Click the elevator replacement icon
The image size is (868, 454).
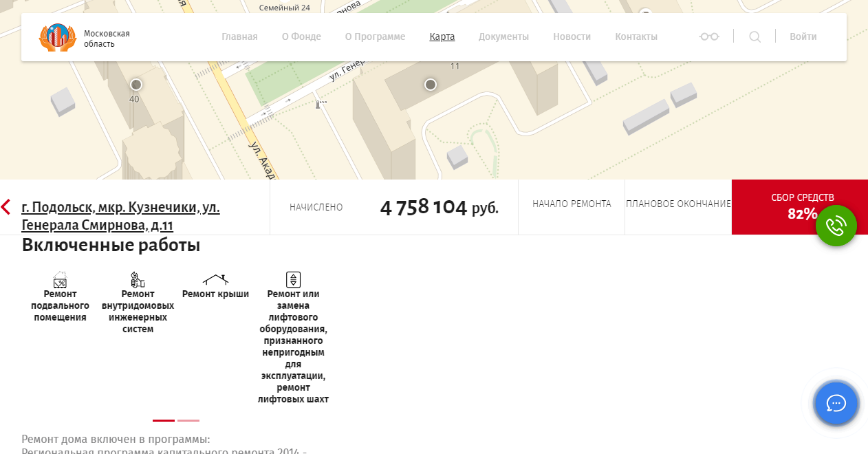click(x=293, y=280)
